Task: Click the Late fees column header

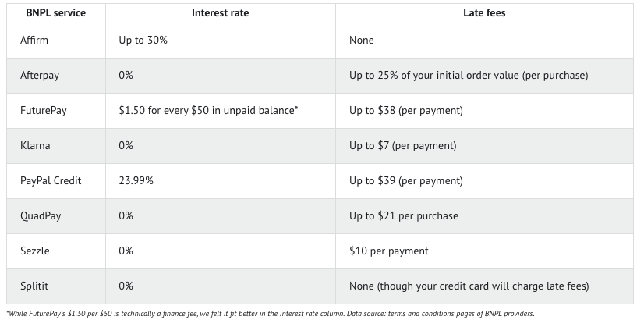Action: 484,13
